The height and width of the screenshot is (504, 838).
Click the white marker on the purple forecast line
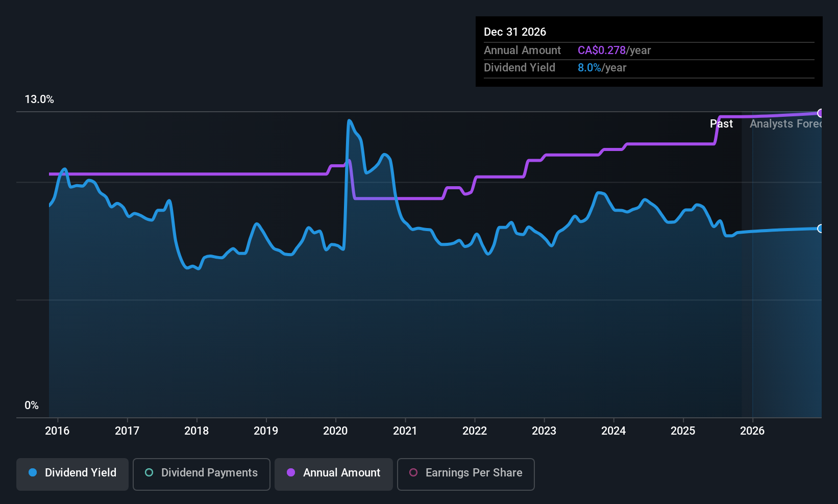pyautogui.click(x=820, y=113)
